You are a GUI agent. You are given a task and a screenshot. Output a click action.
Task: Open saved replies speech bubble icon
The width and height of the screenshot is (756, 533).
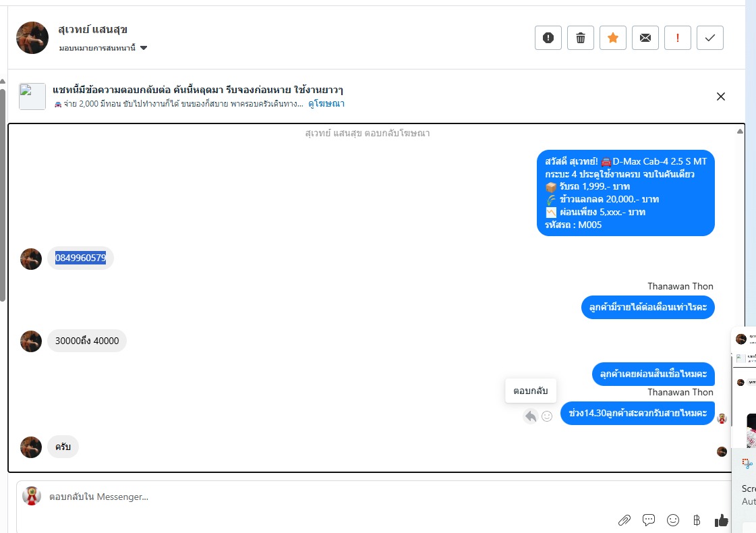pyautogui.click(x=649, y=520)
